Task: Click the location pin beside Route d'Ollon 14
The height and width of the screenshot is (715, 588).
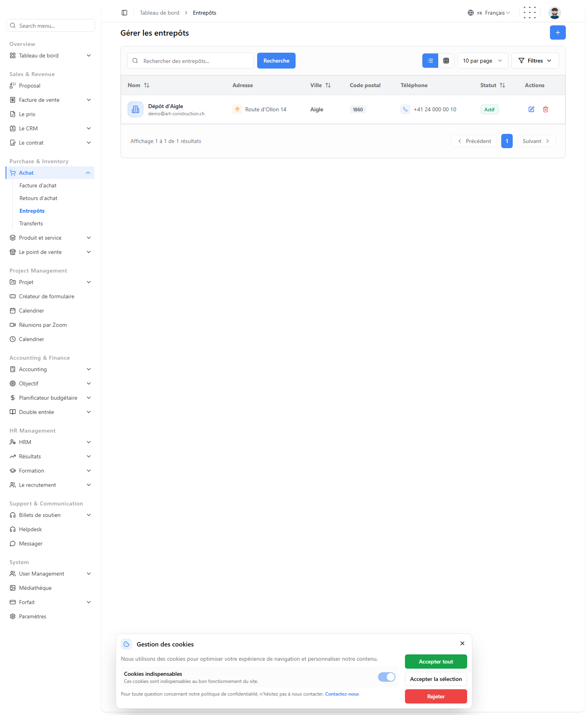Action: click(x=237, y=109)
